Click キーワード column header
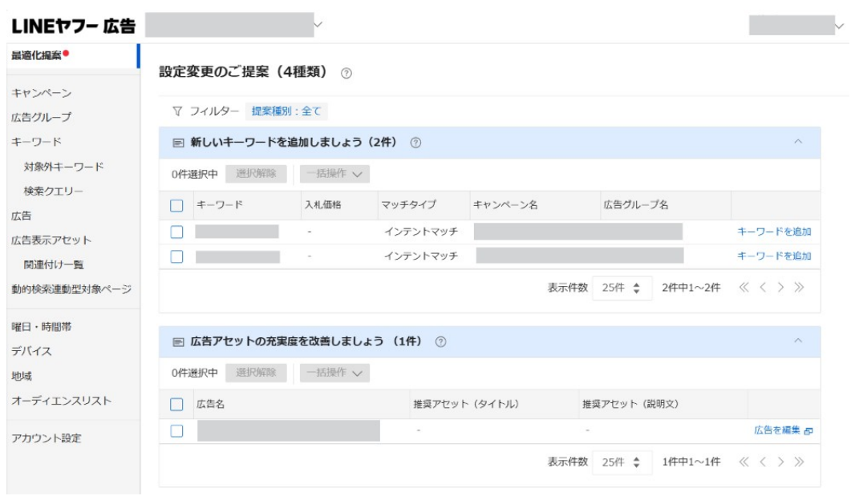The image size is (855, 504). click(x=219, y=205)
